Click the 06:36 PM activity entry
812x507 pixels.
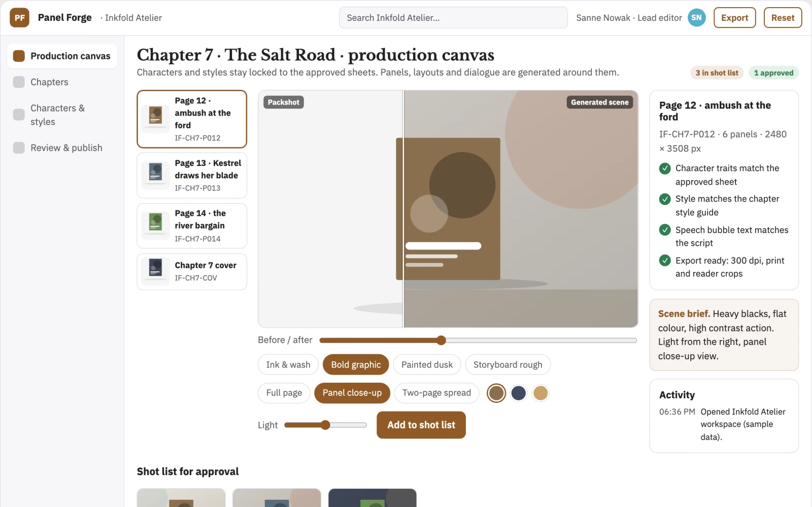[x=724, y=424]
